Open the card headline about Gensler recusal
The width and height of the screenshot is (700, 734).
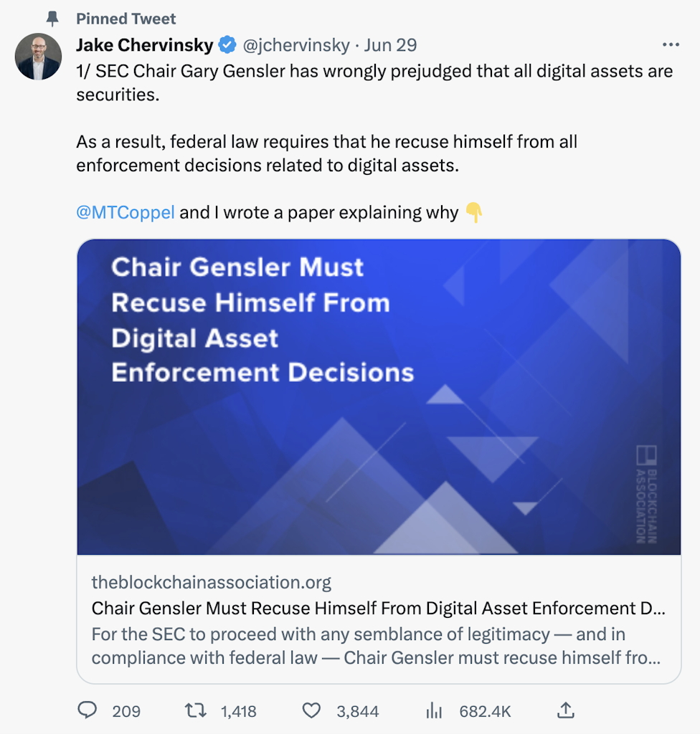click(x=378, y=609)
